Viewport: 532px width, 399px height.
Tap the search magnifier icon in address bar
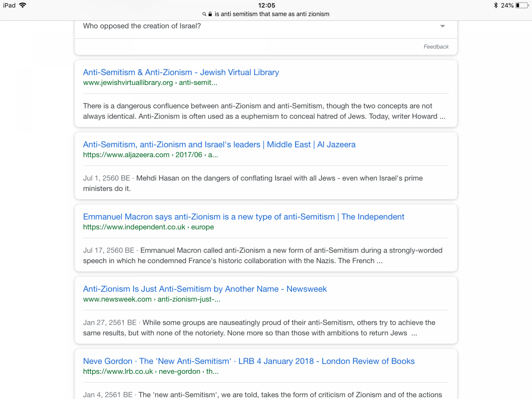tap(204, 14)
